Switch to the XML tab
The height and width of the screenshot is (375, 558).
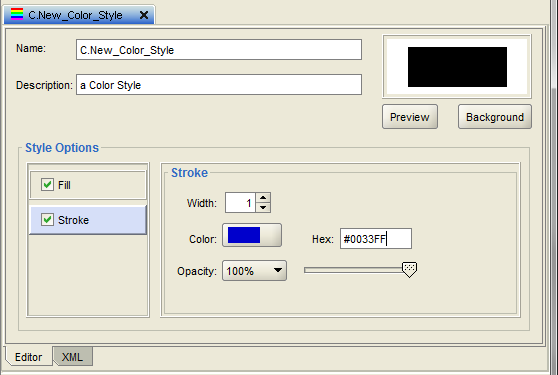click(x=73, y=356)
